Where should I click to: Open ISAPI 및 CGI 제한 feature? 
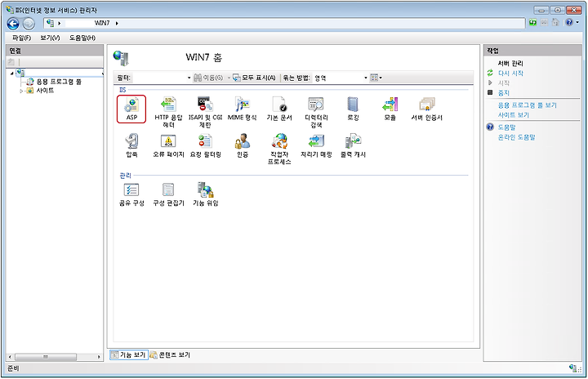[205, 112]
